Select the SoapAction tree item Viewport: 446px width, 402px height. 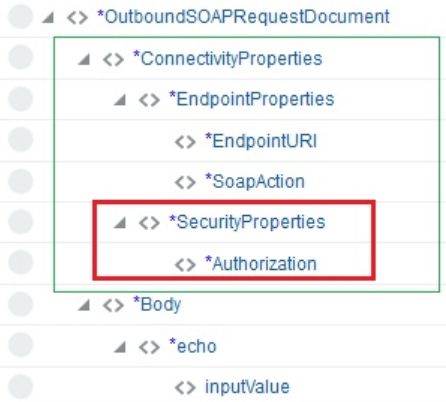click(255, 181)
